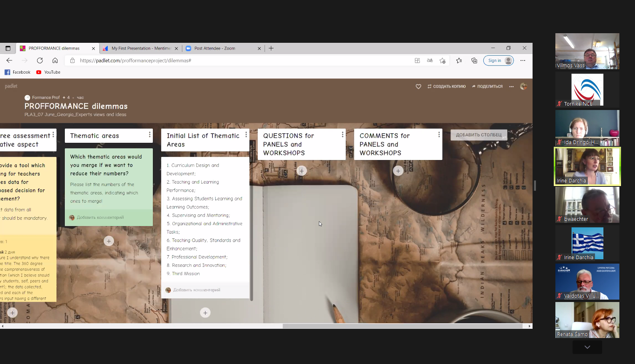Click СОЗДАТЬ КОПИЮ to remake the padlet
This screenshot has height=364, width=635.
(x=447, y=86)
